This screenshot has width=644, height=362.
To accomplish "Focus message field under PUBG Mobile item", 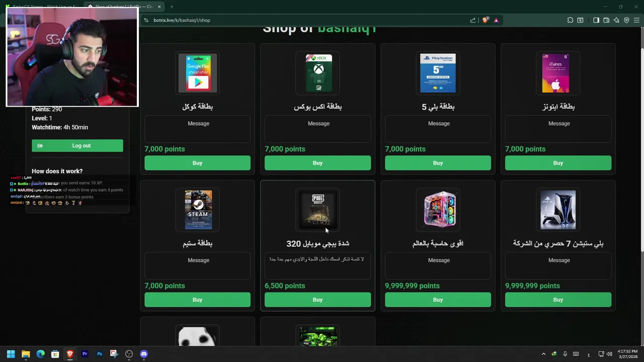I will coord(317,265).
